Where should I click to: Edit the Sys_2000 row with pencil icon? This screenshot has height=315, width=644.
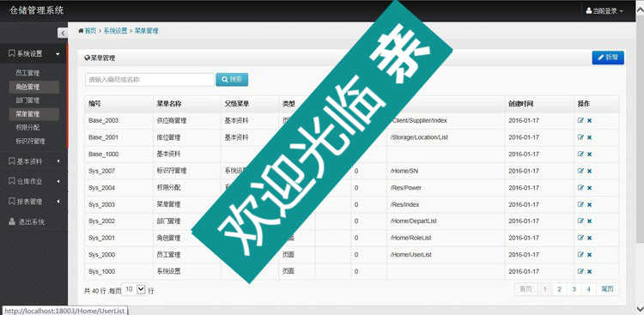[580, 255]
